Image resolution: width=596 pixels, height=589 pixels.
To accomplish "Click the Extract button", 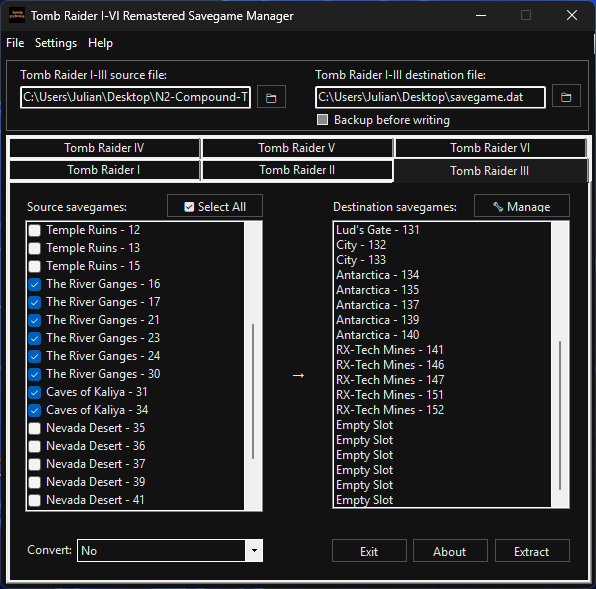I will tap(532, 551).
